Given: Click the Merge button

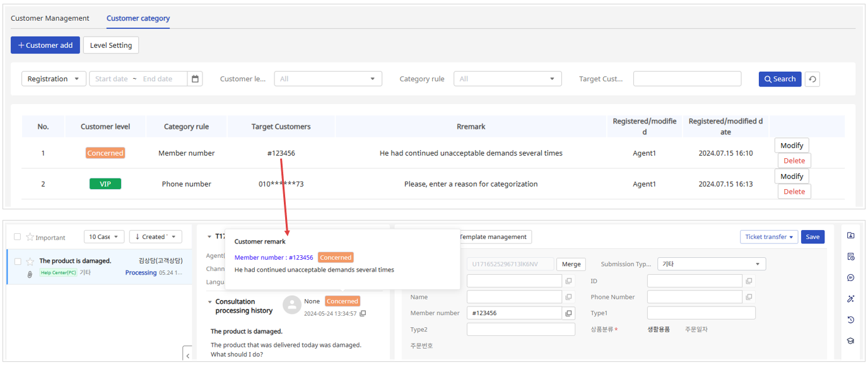Looking at the screenshot, I should click(571, 264).
